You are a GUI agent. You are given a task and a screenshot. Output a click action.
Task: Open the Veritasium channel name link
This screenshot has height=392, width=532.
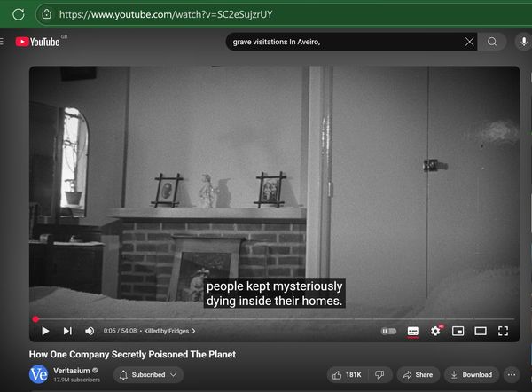pos(72,371)
